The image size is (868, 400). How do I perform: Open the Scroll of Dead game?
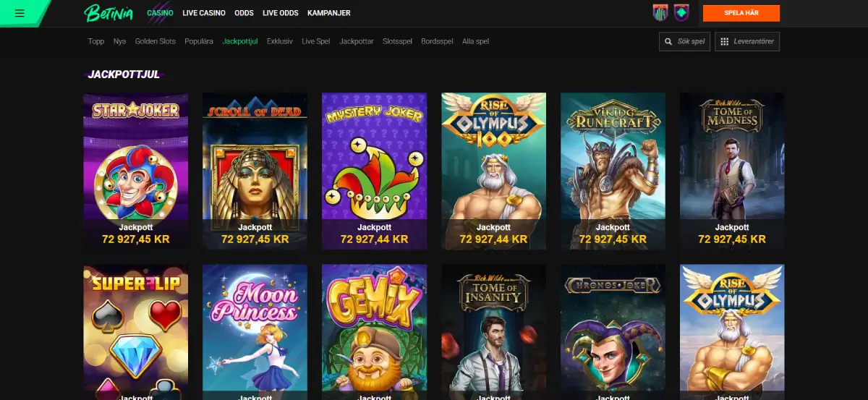(x=255, y=171)
